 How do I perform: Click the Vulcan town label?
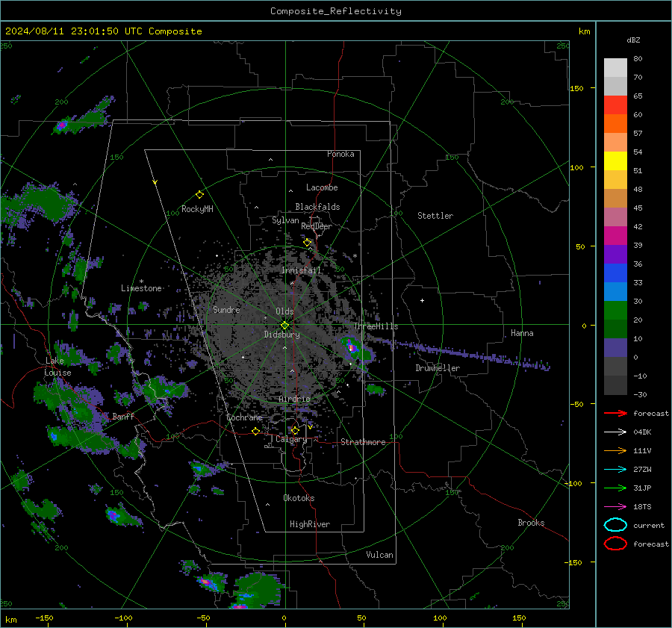[379, 555]
